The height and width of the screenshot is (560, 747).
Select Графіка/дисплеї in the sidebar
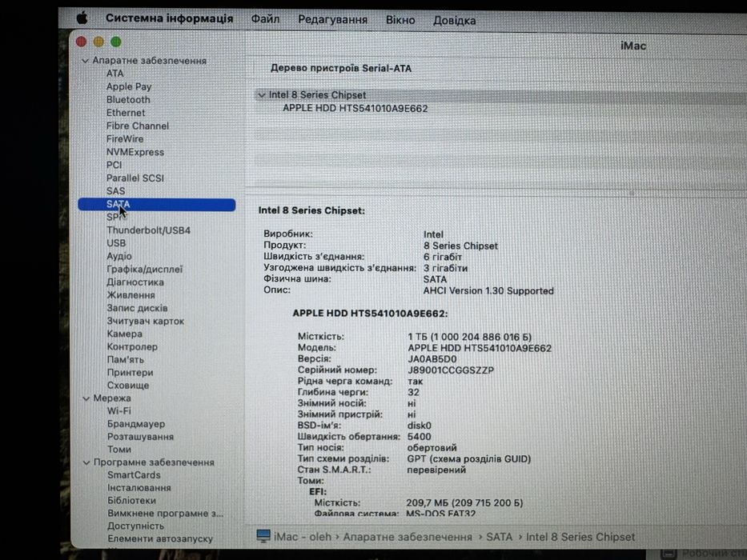pos(144,270)
